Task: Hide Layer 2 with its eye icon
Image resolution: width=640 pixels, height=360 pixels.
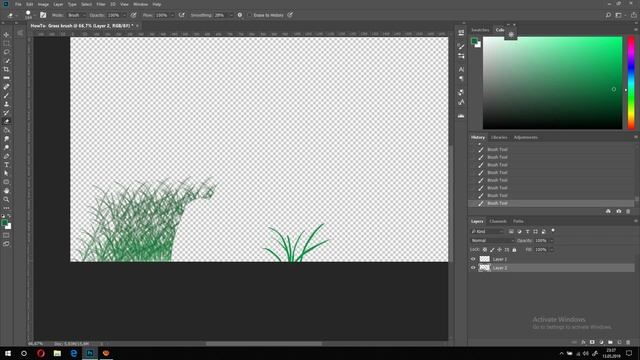Action: [x=473, y=268]
